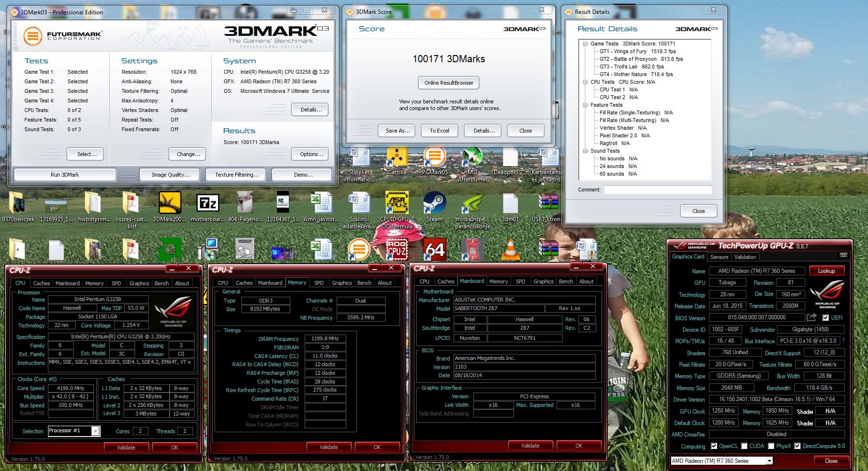This screenshot has width=868, height=471.
Task: Open the Deadpool.2 file icon
Action: click(510, 160)
